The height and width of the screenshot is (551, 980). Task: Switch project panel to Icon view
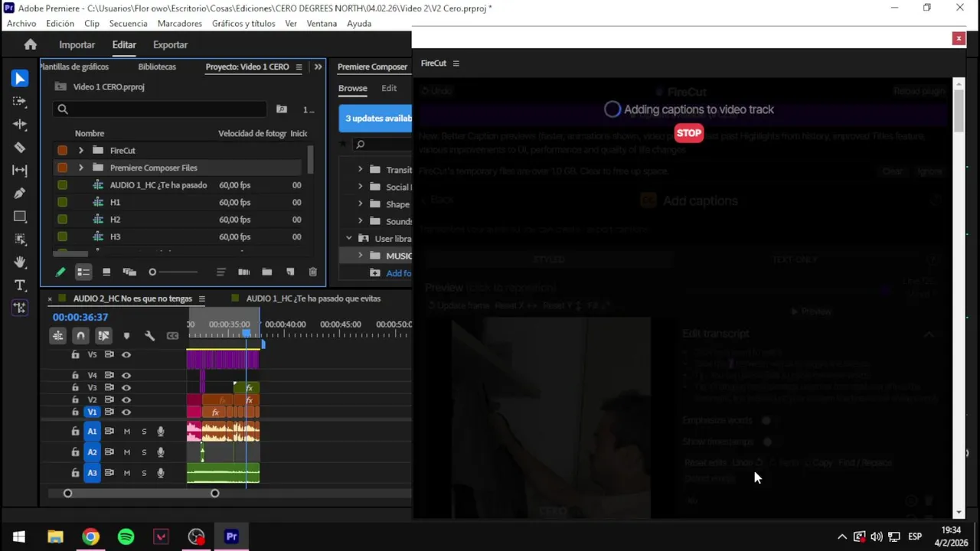106,272
